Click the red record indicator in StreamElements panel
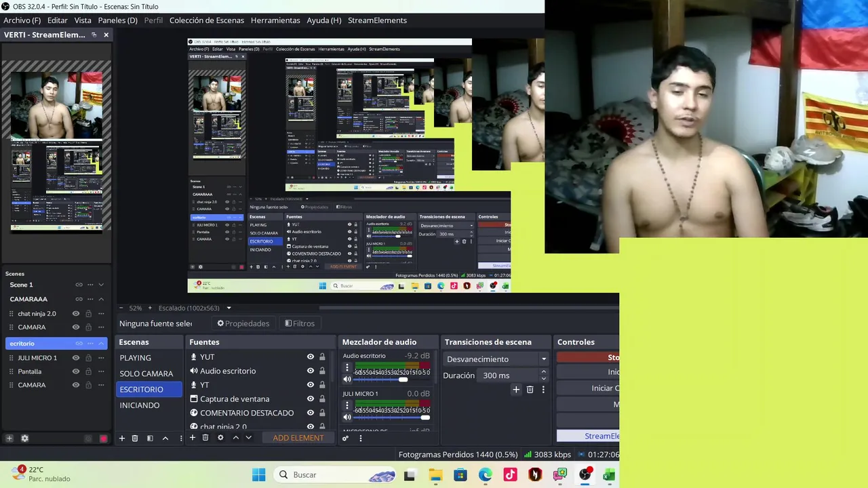 (x=103, y=439)
